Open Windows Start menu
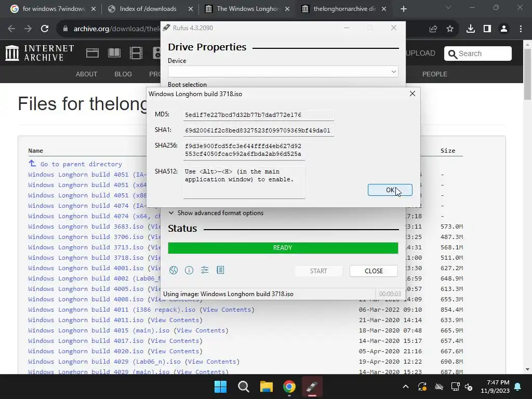Image resolution: width=532 pixels, height=399 pixels. (220, 387)
